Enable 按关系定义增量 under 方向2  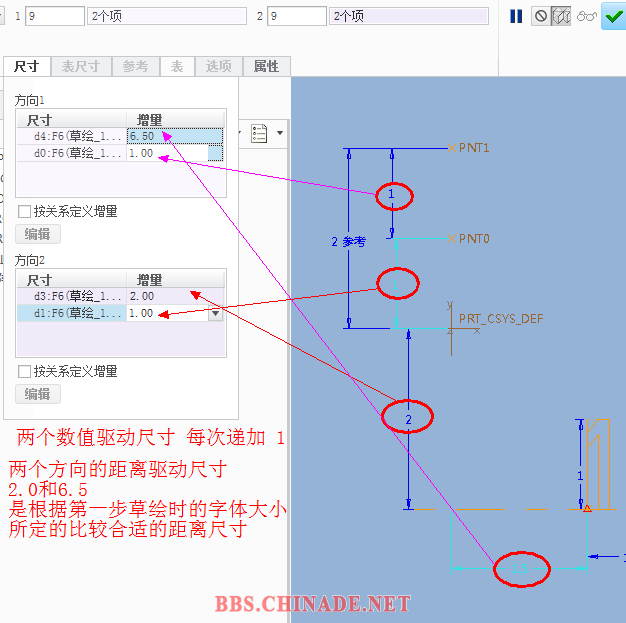[24, 371]
